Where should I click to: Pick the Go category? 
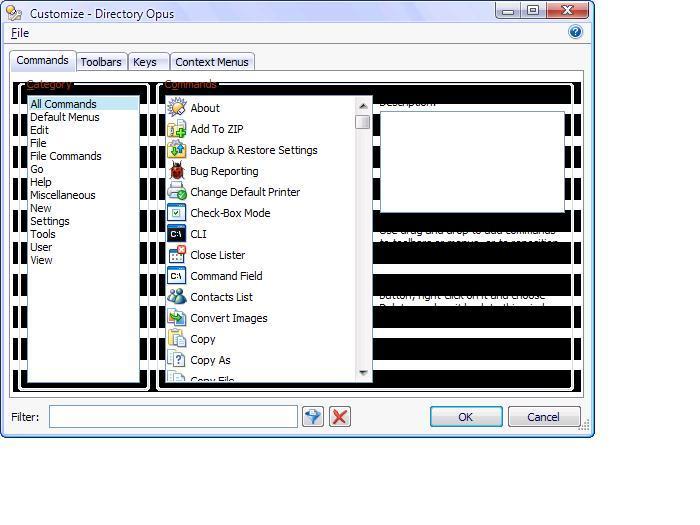83,169
